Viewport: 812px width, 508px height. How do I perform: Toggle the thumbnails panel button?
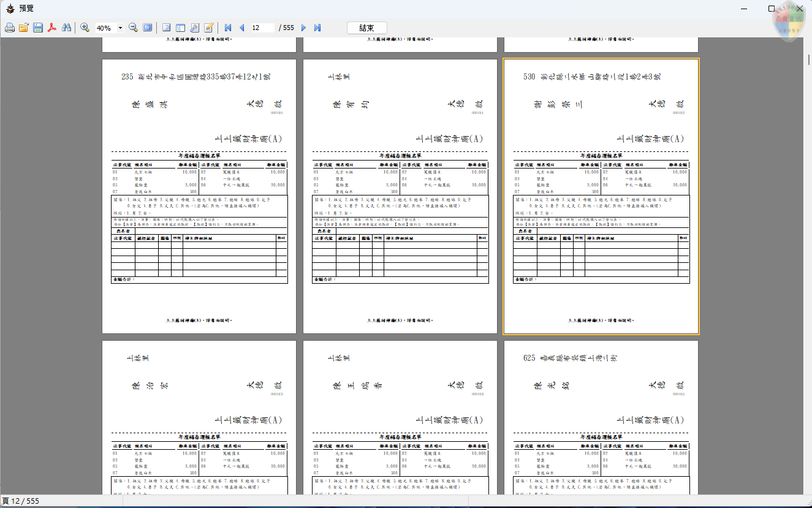pyautogui.click(x=180, y=28)
